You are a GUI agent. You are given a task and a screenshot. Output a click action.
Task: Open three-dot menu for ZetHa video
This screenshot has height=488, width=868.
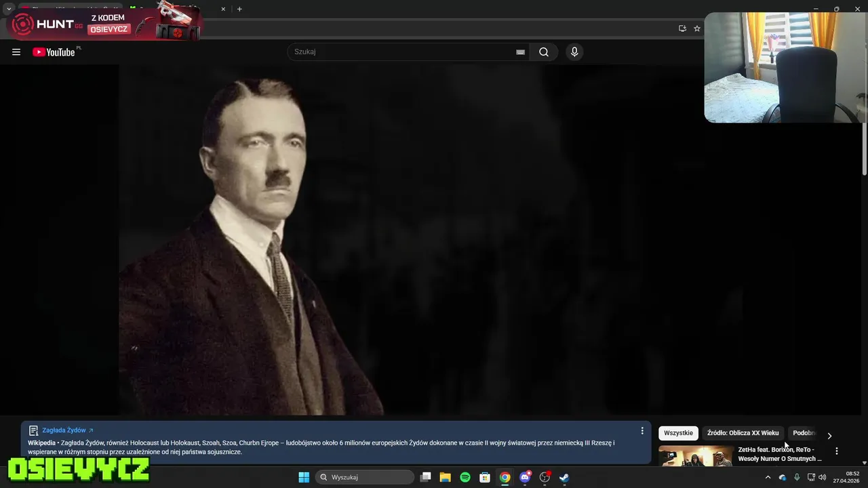tap(836, 451)
